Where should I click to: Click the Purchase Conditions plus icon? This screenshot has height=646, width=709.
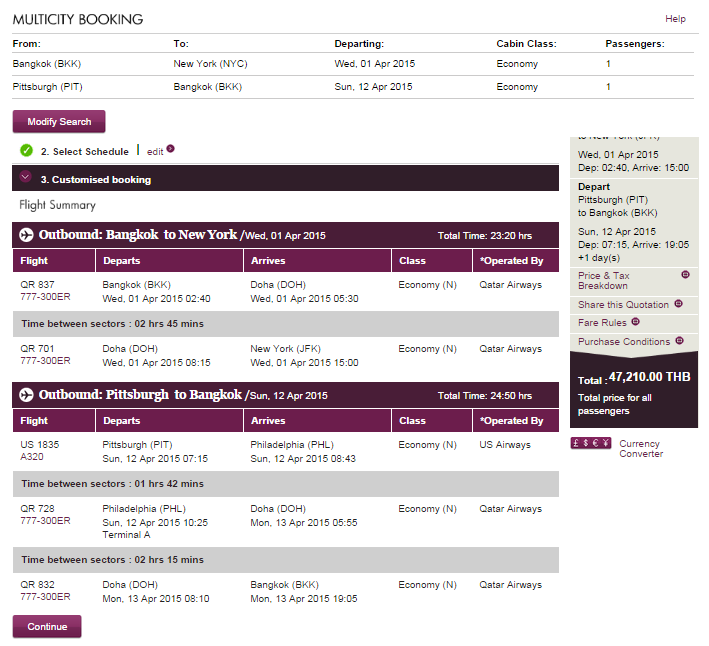[680, 341]
